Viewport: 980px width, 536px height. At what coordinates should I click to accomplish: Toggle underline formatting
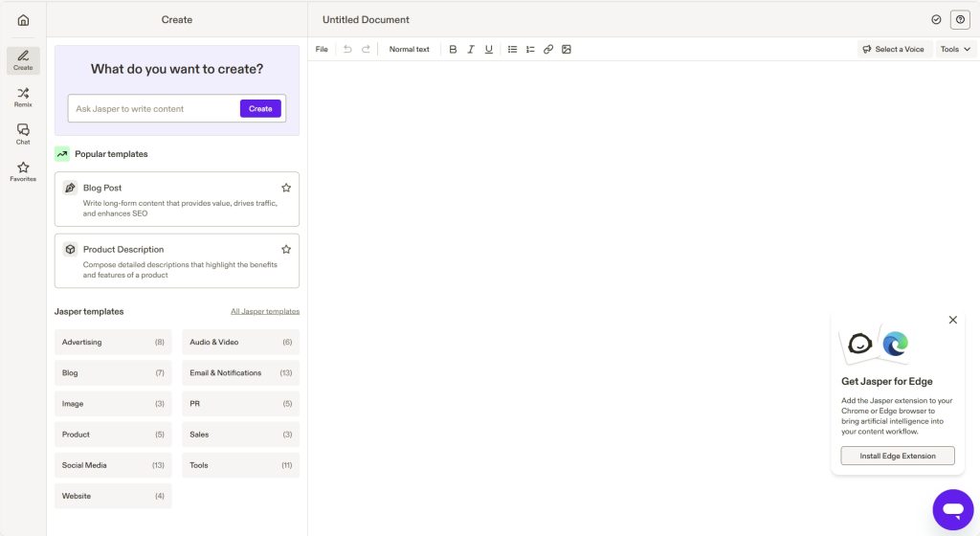(x=489, y=50)
